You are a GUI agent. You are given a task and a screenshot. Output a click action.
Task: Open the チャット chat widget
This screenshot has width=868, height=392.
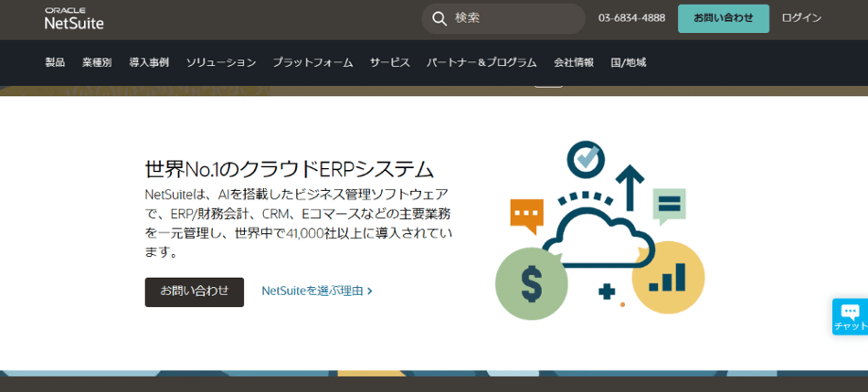pyautogui.click(x=851, y=317)
